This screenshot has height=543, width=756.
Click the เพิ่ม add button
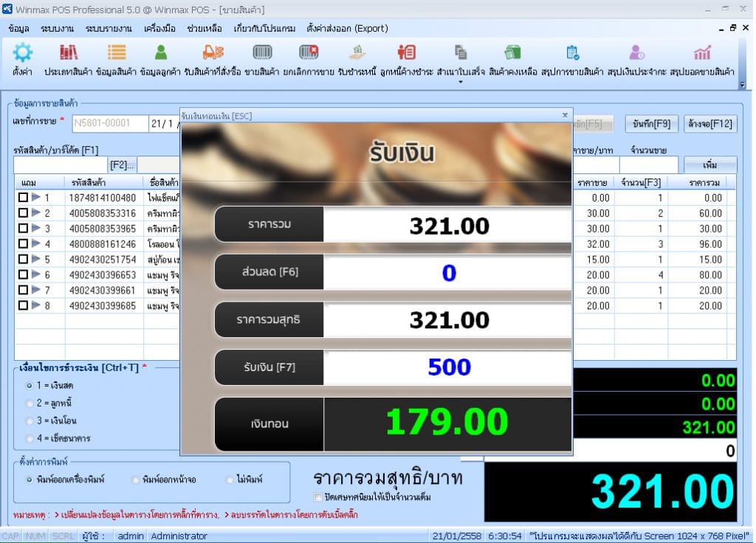coord(710,165)
